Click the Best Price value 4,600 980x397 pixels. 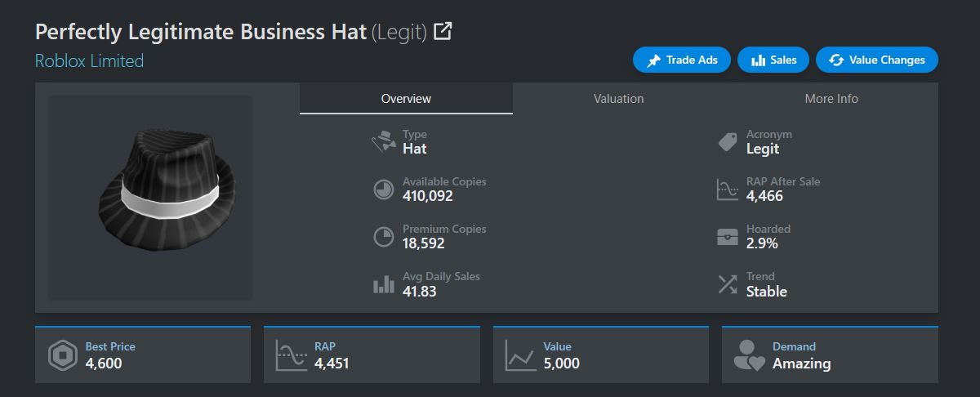pos(104,364)
